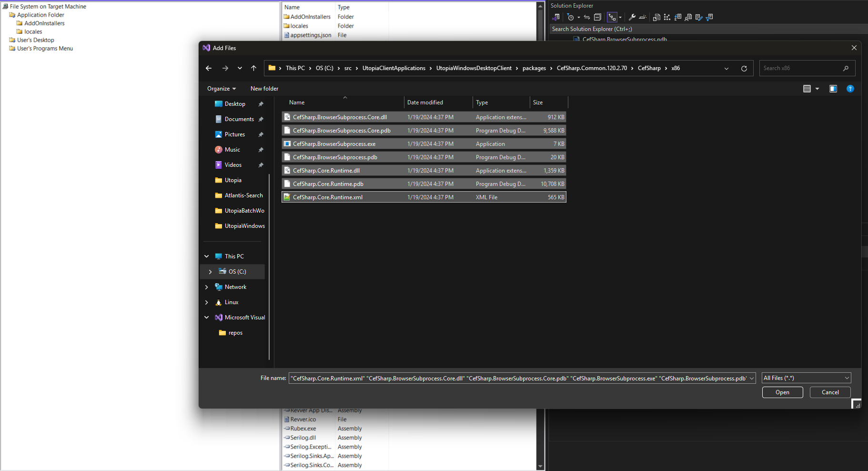Open the Pending Changes Filter dropdown arrow
868x471 pixels.
[578, 17]
